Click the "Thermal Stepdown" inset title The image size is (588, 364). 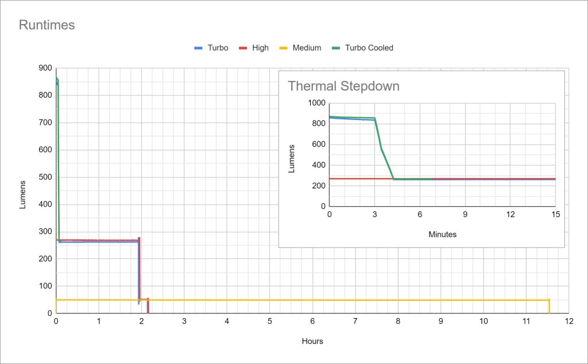(343, 87)
